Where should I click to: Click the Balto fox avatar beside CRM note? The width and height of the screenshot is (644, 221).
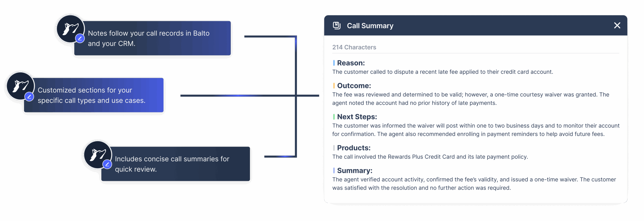point(71,29)
